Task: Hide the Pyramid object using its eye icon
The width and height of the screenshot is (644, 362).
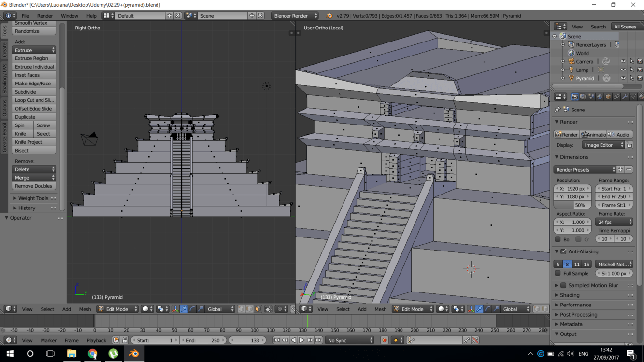Action: coord(623,78)
